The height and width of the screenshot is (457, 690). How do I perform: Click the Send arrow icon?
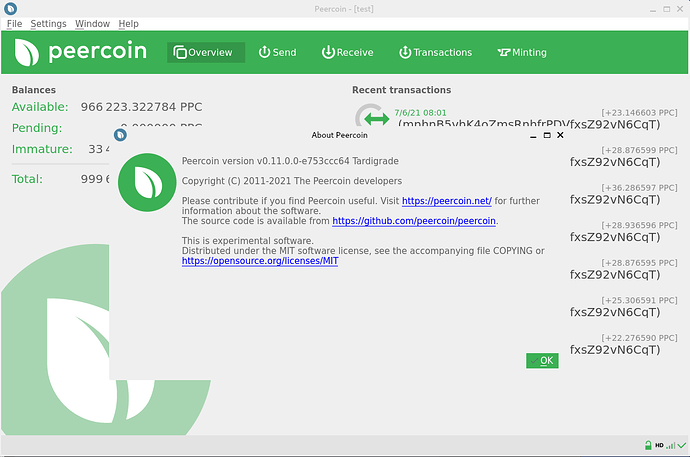click(264, 52)
